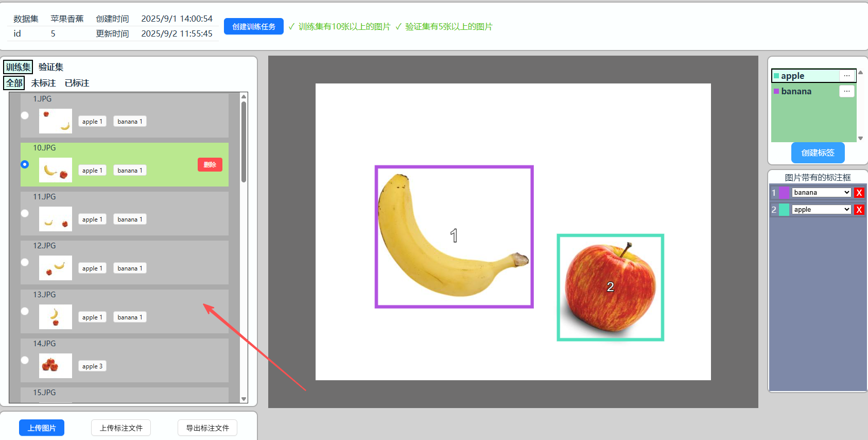Select radio button for 11.JPG
The width and height of the screenshot is (868, 440).
click(x=25, y=213)
